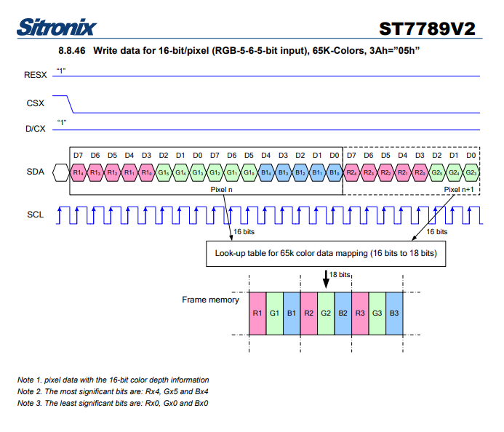Select the green G1₅ bit cell
The width and height of the screenshot is (504, 432).
164,172
